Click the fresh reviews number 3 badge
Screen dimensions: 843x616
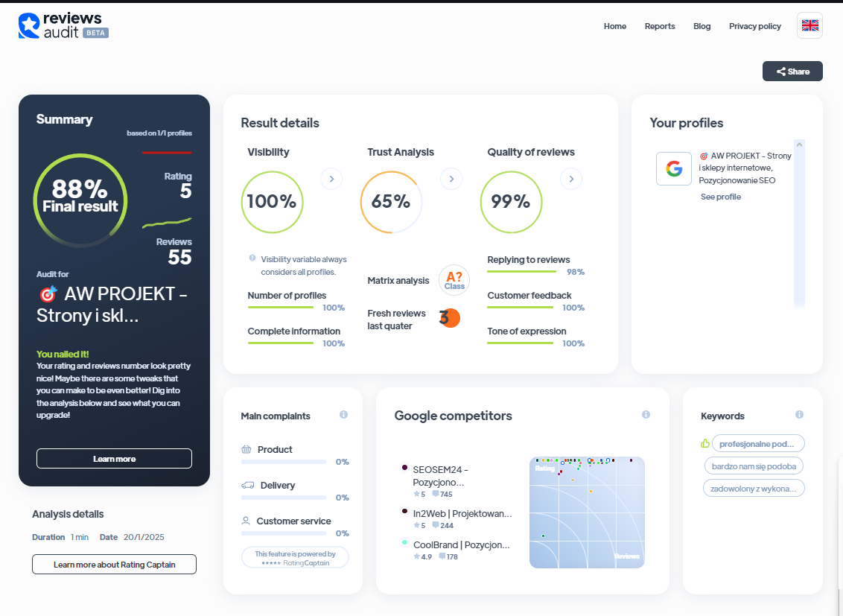(449, 318)
